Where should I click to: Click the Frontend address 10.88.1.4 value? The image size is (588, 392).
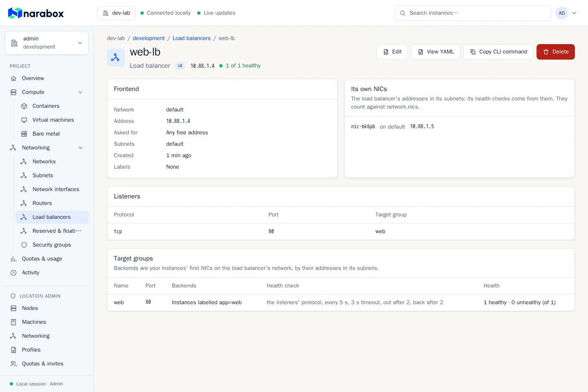[178, 121]
